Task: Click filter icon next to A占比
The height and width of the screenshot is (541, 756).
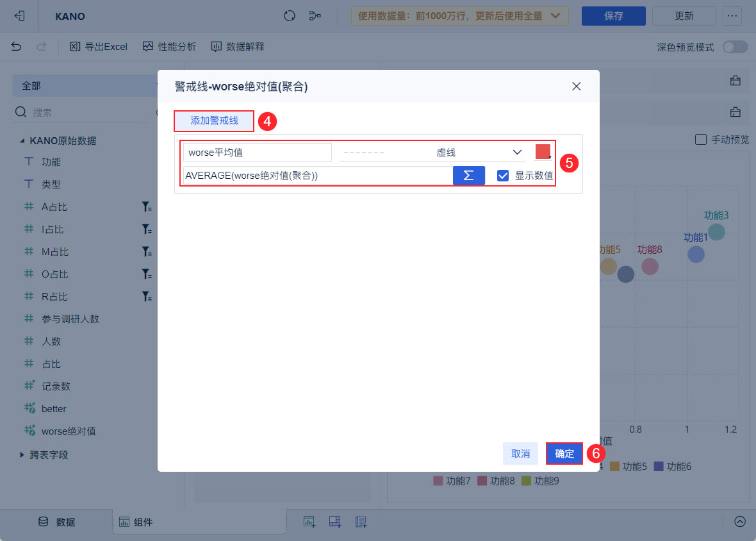Action: [147, 207]
